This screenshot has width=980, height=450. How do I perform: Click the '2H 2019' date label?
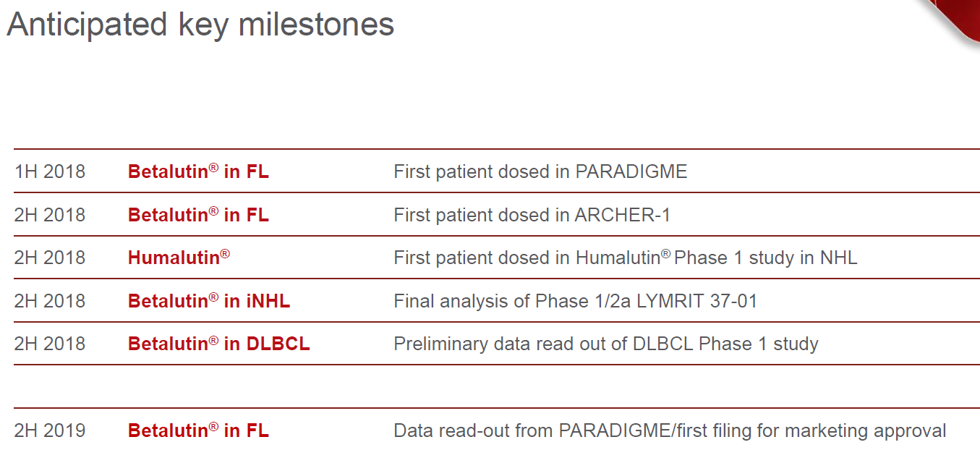tap(50, 430)
